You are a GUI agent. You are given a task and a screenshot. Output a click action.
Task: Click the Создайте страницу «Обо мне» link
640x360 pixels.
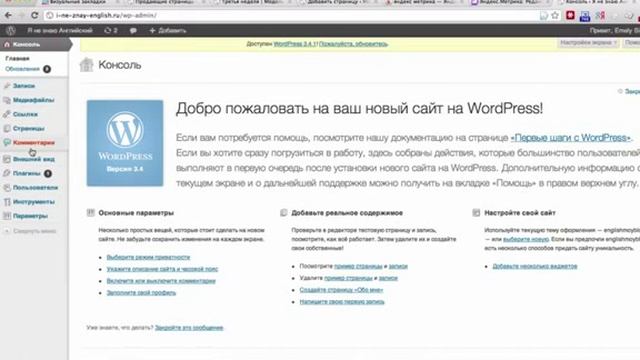pyautogui.click(x=341, y=290)
